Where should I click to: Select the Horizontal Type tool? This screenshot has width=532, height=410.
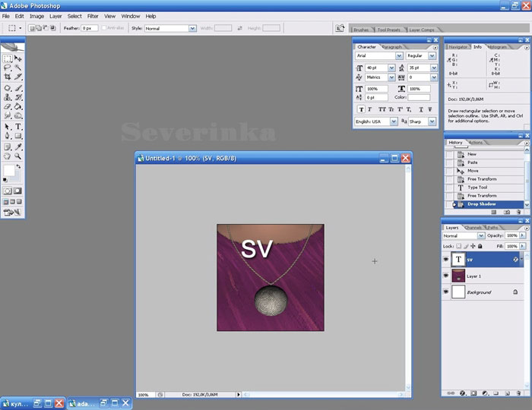coord(18,126)
